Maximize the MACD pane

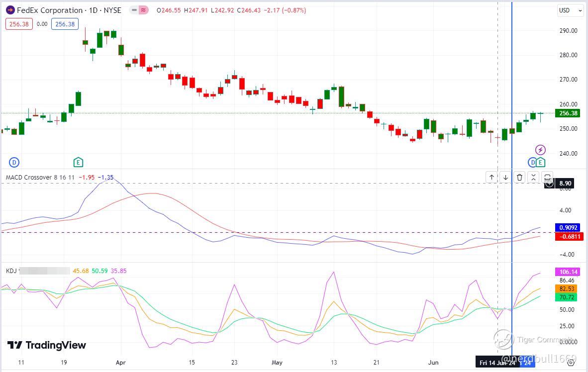coord(547,178)
